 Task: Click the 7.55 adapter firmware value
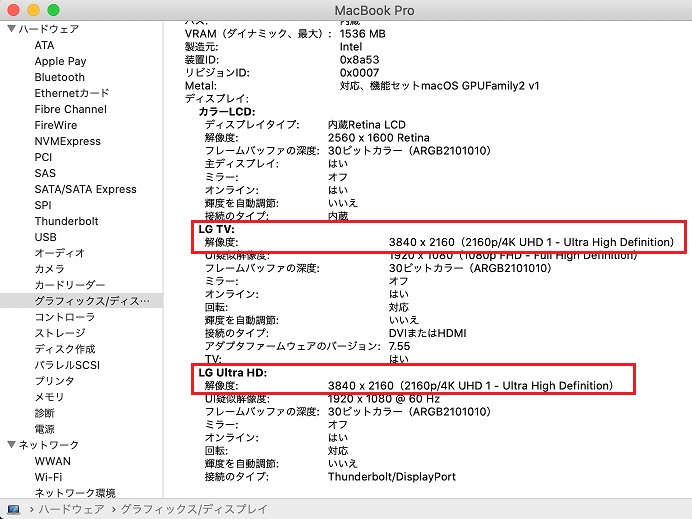click(399, 346)
